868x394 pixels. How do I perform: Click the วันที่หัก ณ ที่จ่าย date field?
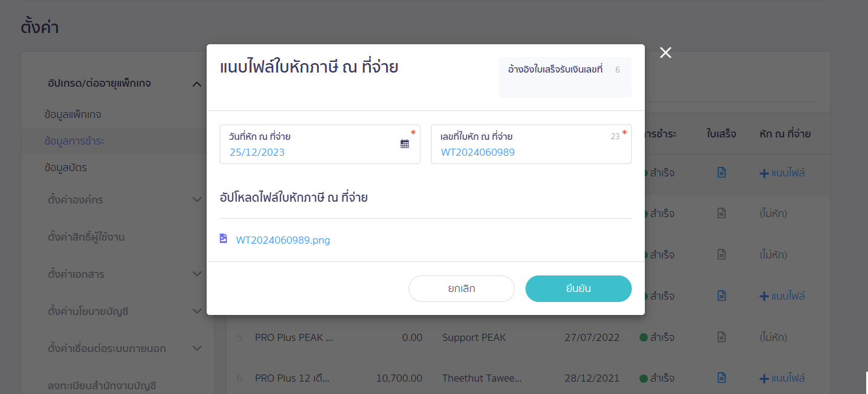[320, 144]
